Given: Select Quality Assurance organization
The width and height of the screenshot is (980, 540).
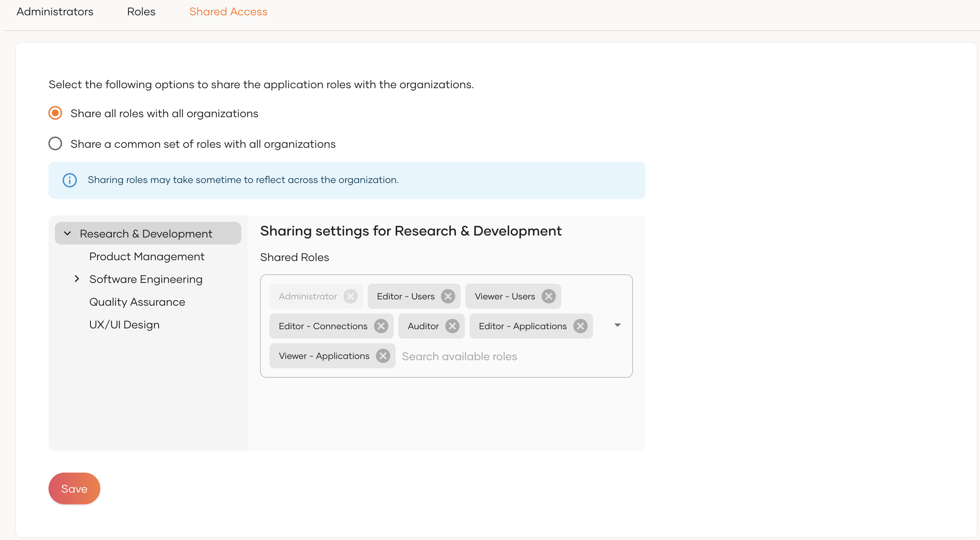Looking at the screenshot, I should 137,302.
